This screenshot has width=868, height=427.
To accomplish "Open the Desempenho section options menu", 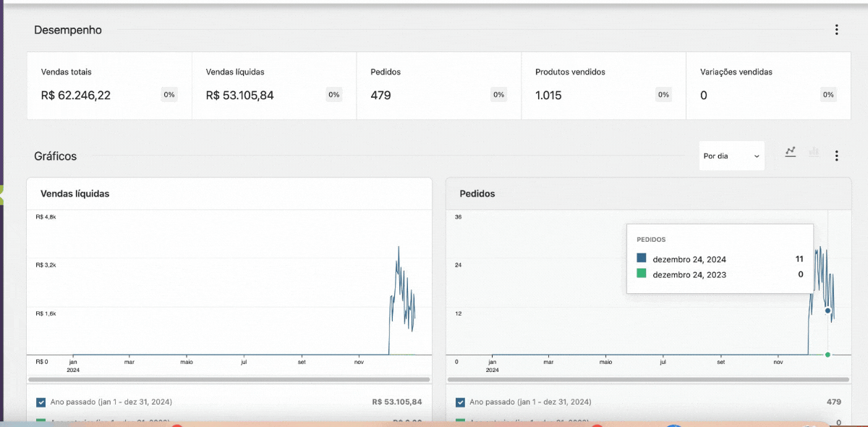I will point(836,30).
